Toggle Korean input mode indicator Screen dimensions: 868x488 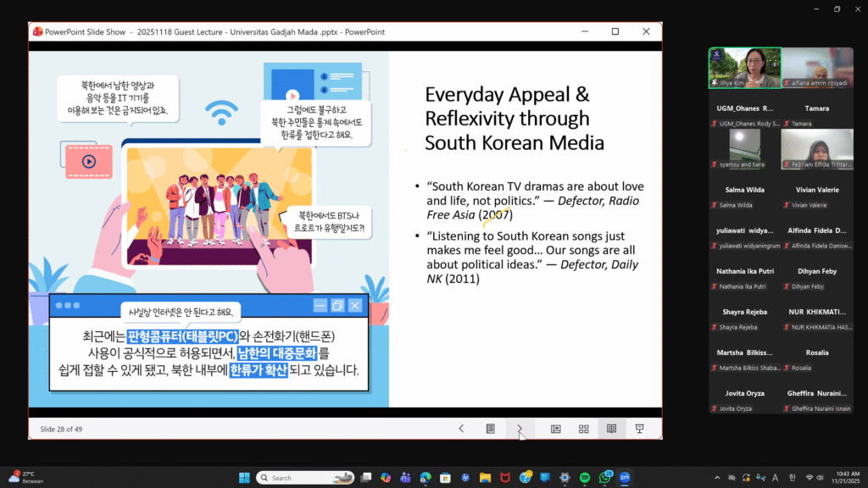[x=791, y=478]
